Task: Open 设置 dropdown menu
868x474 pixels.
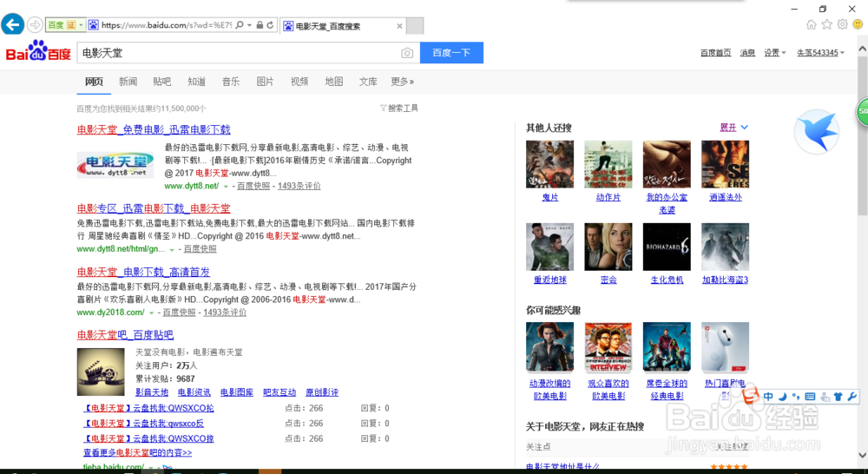Action: tap(775, 53)
